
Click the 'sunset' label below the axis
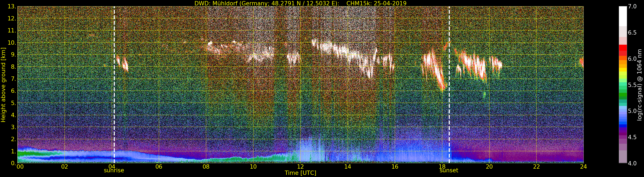click(x=449, y=170)
